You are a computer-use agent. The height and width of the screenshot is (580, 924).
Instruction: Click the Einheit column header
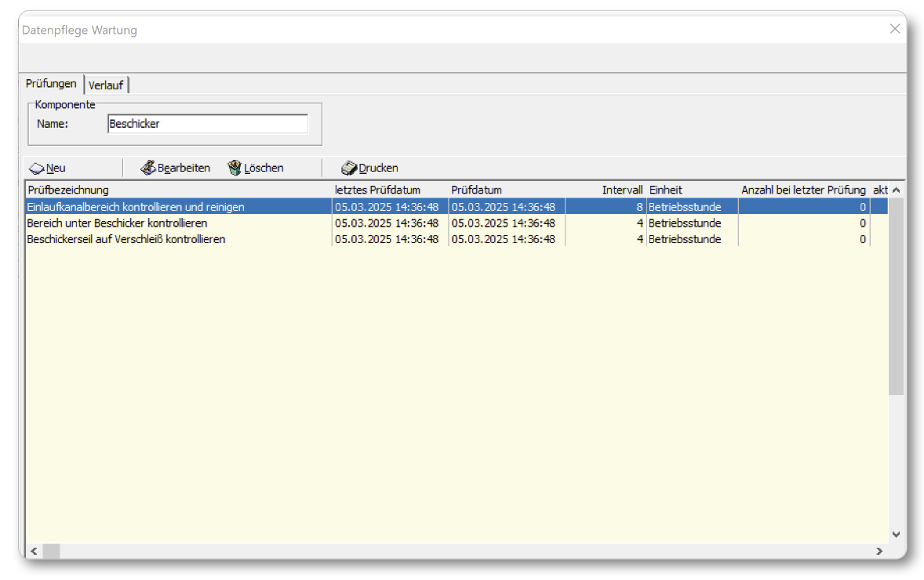[692, 190]
